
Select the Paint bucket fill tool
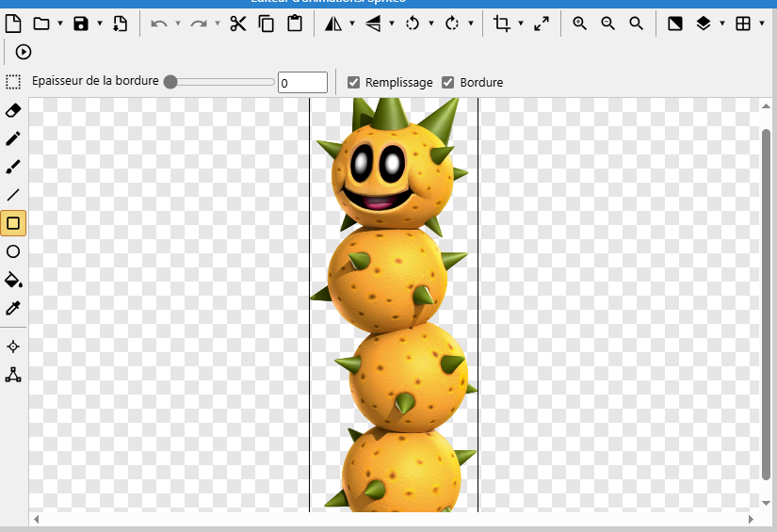[x=13, y=280]
